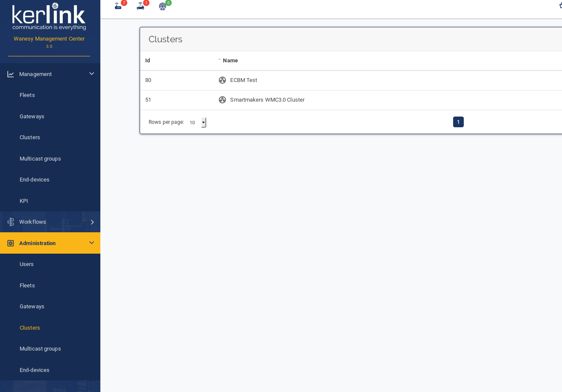Go to page 1 of clusters

[458, 122]
